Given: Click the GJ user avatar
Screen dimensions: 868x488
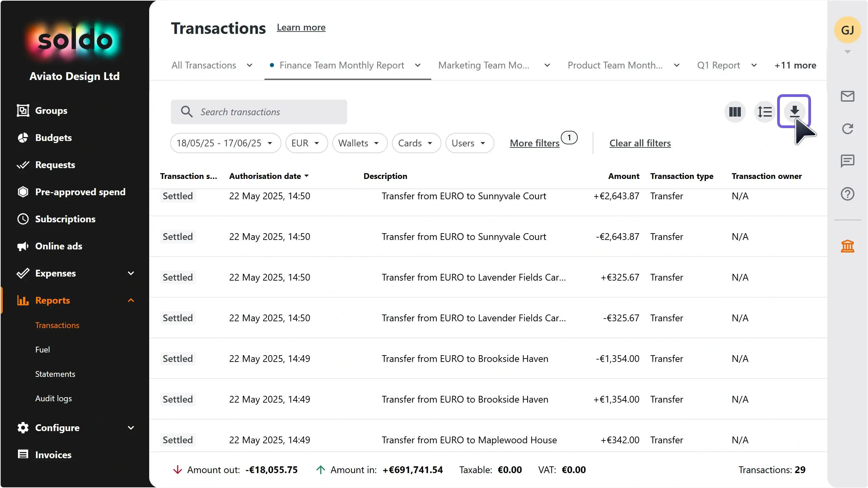Looking at the screenshot, I should pyautogui.click(x=847, y=30).
